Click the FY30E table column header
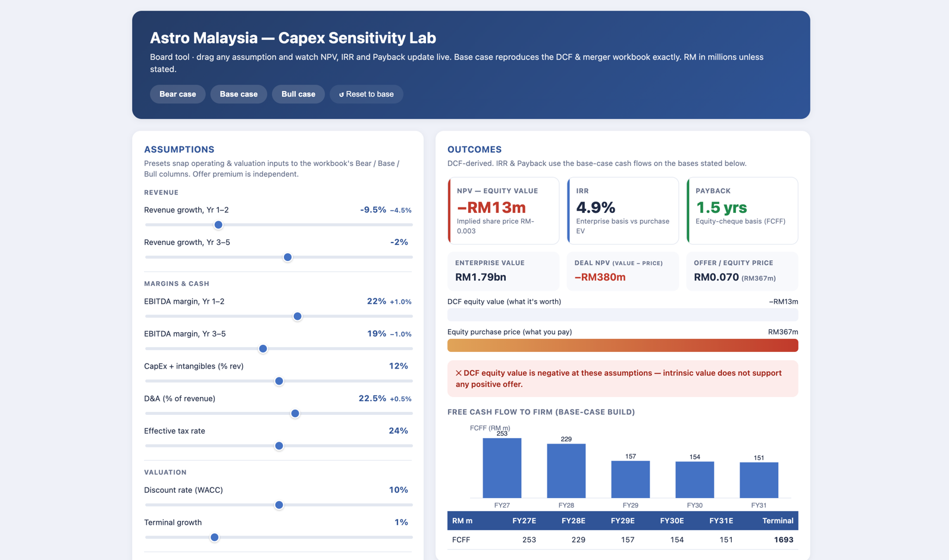The height and width of the screenshot is (560, 949). tap(672, 521)
